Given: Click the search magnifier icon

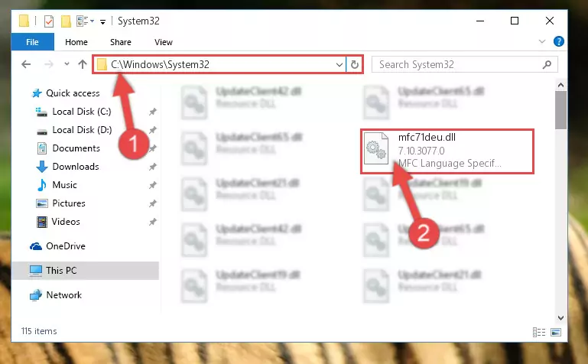Looking at the screenshot, I should (547, 65).
